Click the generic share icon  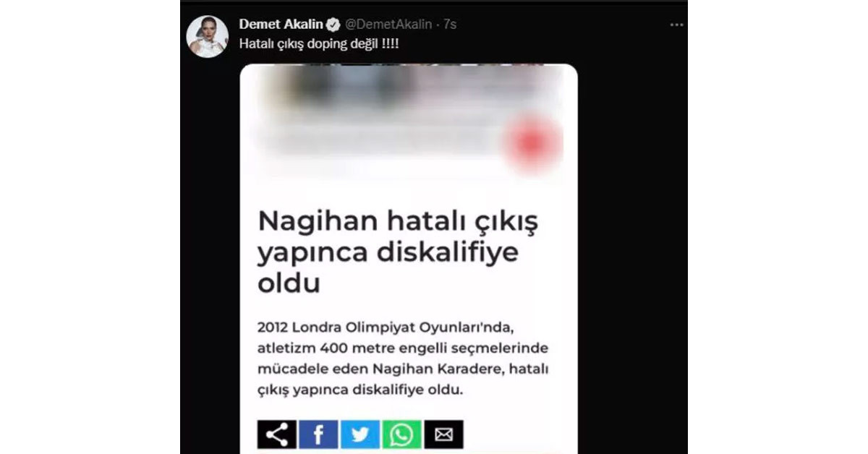pyautogui.click(x=276, y=434)
